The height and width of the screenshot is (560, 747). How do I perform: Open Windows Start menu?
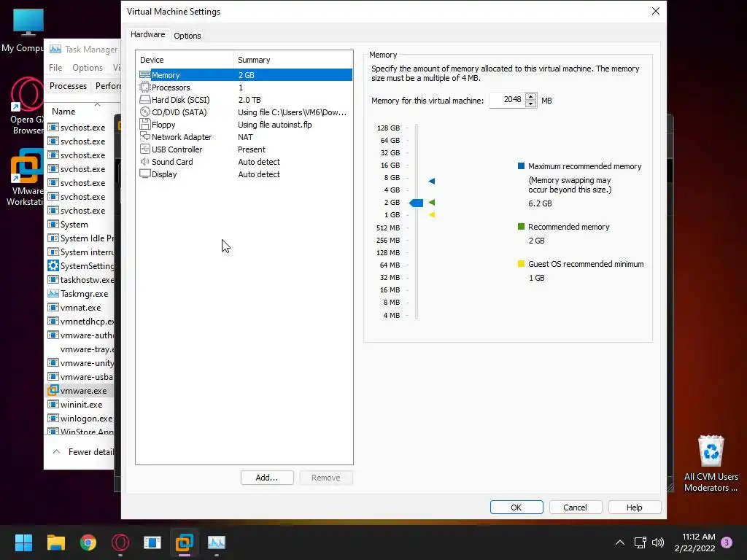(x=23, y=542)
